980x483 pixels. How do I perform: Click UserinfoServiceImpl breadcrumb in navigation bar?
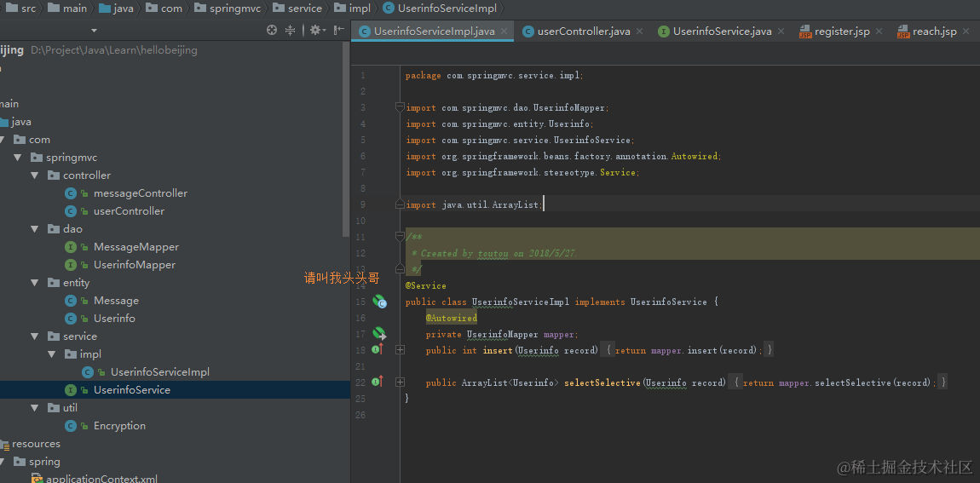[x=439, y=9]
